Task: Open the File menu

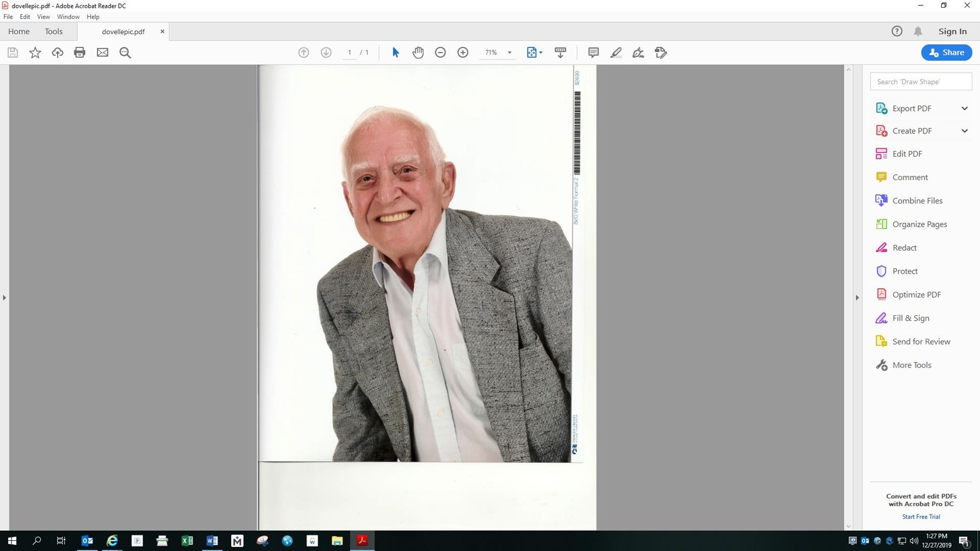Action: [x=8, y=16]
